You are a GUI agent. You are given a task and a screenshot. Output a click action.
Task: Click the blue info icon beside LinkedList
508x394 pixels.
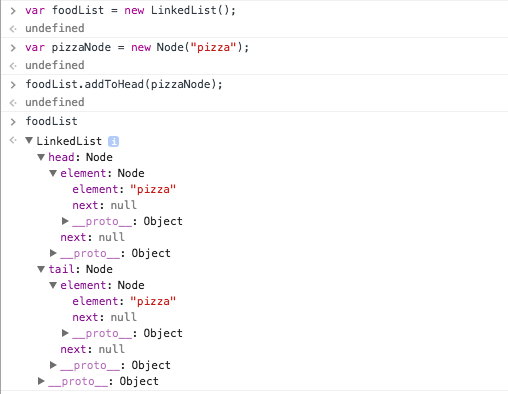[113, 141]
